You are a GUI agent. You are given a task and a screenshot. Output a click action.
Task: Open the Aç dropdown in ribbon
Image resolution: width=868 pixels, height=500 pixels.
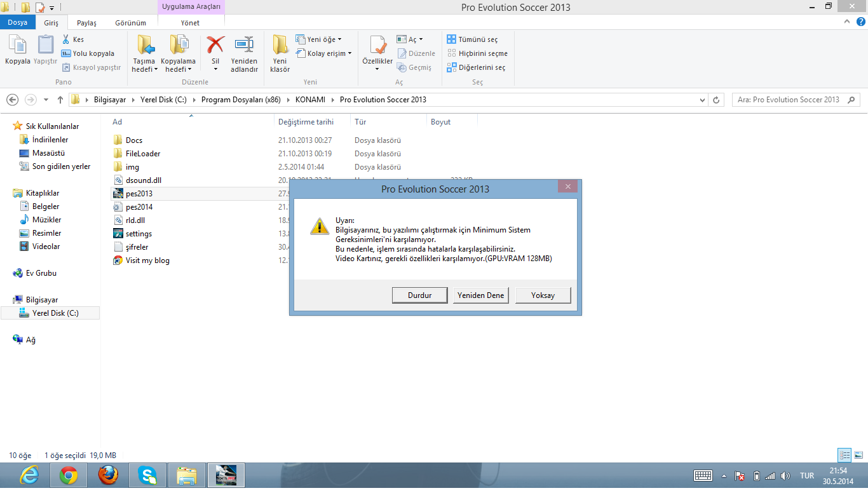(410, 39)
